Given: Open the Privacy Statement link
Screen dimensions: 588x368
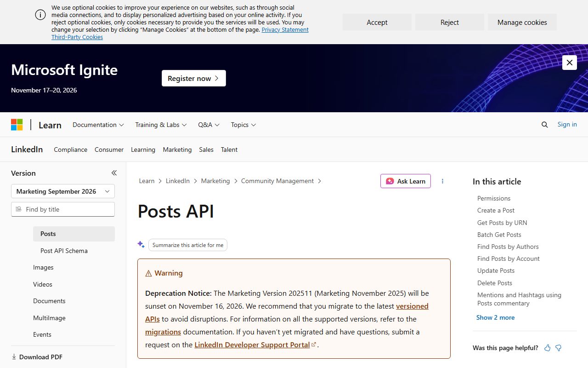Looking at the screenshot, I should coord(285,29).
